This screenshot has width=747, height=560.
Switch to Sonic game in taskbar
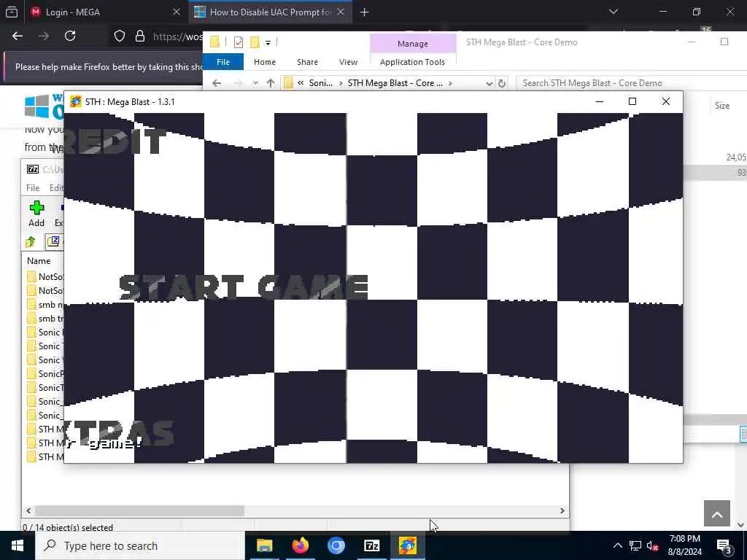[408, 545]
